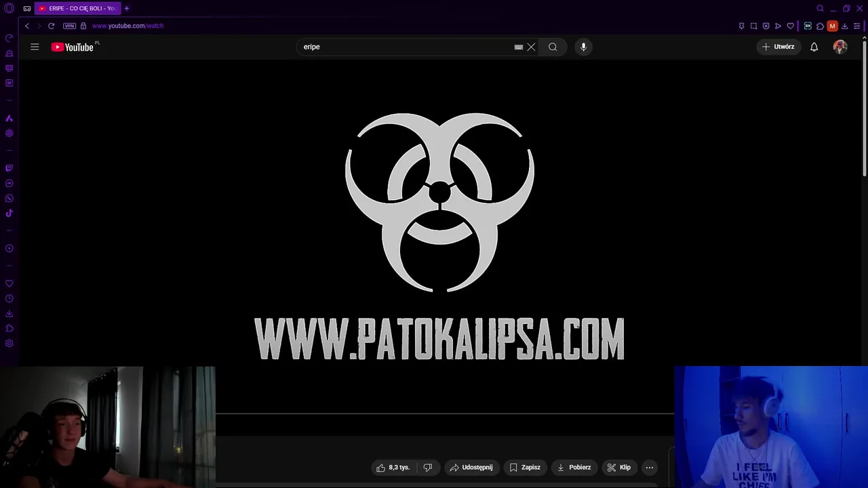Clear the search query with X
Image resolution: width=868 pixels, height=488 pixels.
point(531,47)
